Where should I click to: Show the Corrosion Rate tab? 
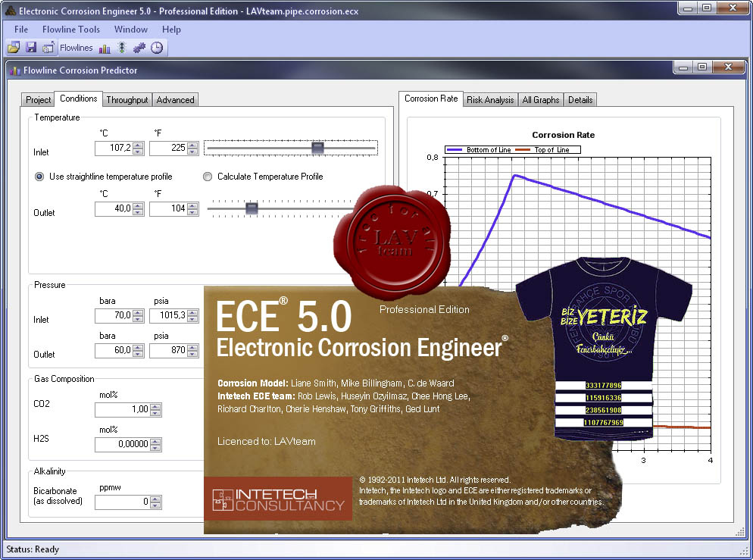pos(431,99)
